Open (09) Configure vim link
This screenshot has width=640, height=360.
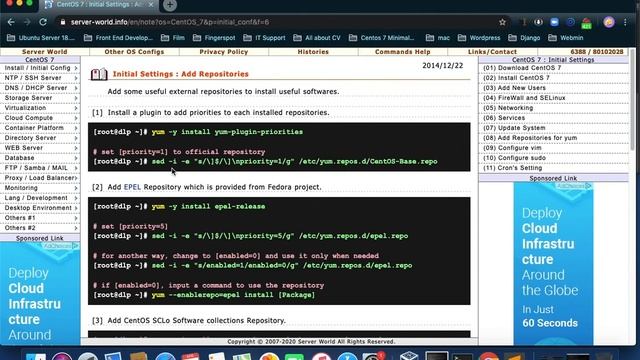pos(512,148)
